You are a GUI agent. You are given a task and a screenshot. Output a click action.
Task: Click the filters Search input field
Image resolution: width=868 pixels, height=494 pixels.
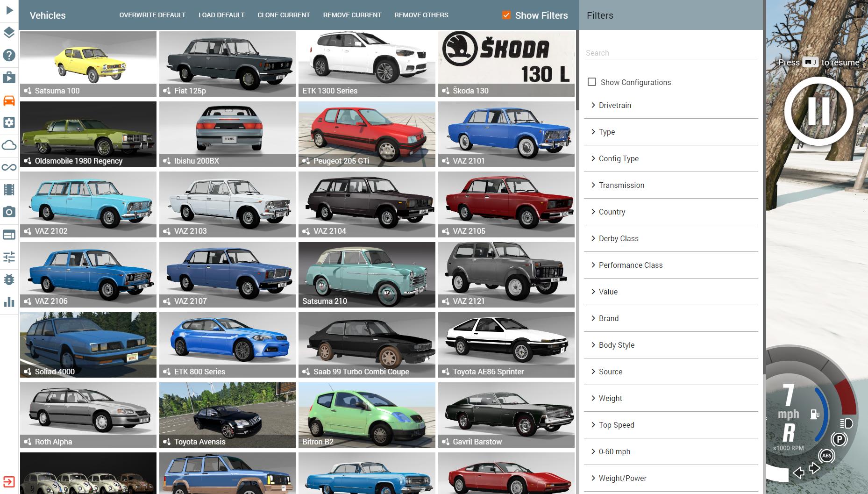point(671,53)
